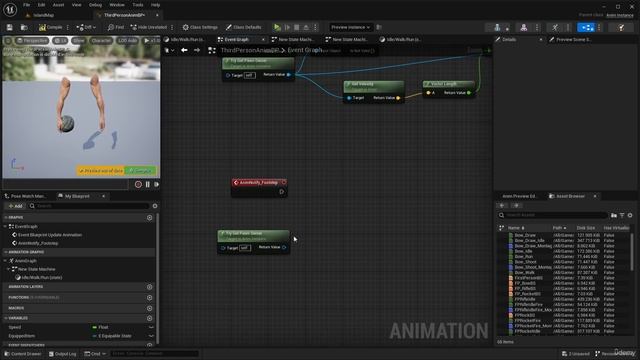
Task: Open the Preview Instance debug dropdown
Action: pyautogui.click(x=350, y=27)
